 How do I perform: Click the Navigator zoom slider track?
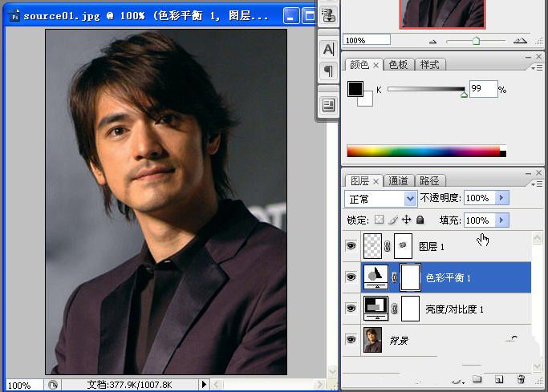[x=476, y=41]
